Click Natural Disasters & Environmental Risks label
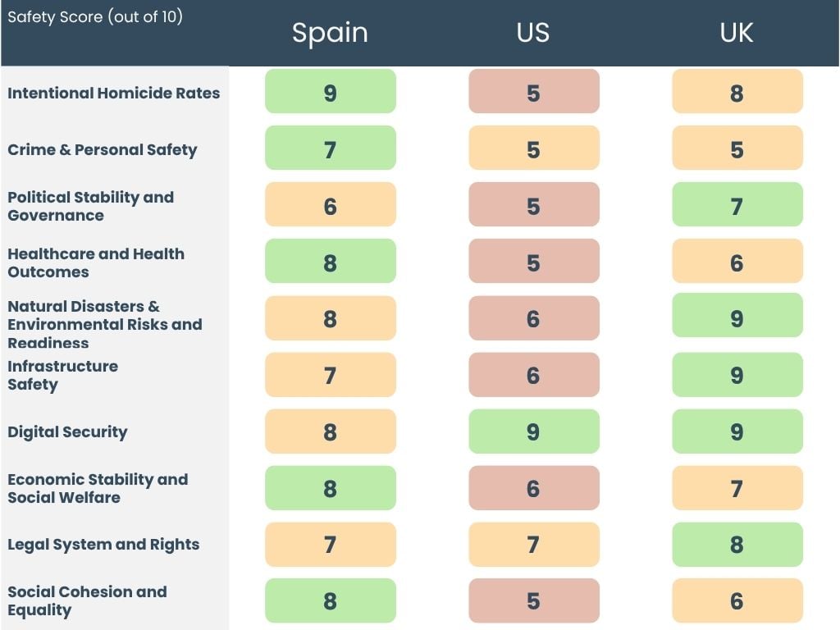Screen dimensions: 840x630 (104, 324)
